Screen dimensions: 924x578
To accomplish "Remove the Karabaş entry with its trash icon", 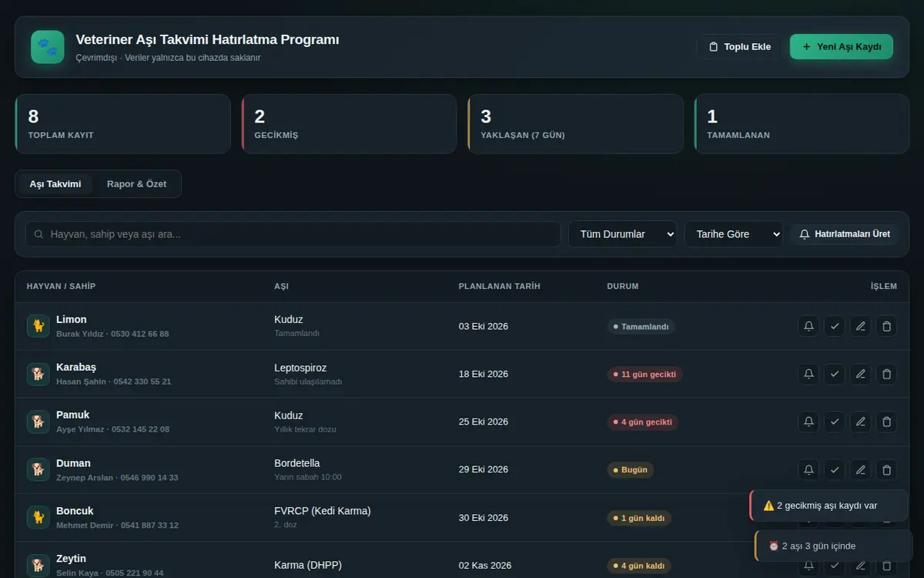I will click(x=886, y=374).
